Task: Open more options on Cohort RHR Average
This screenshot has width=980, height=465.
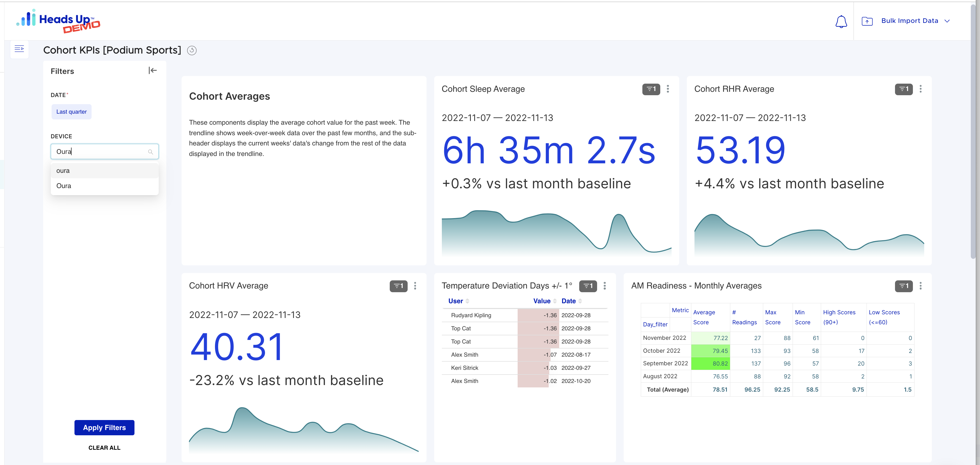Action: 921,89
